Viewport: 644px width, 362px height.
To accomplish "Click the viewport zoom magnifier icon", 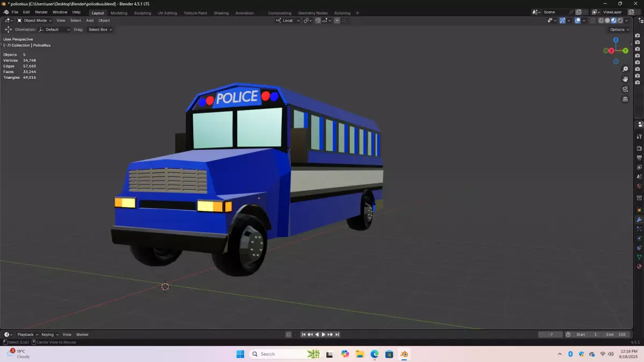I will (625, 69).
